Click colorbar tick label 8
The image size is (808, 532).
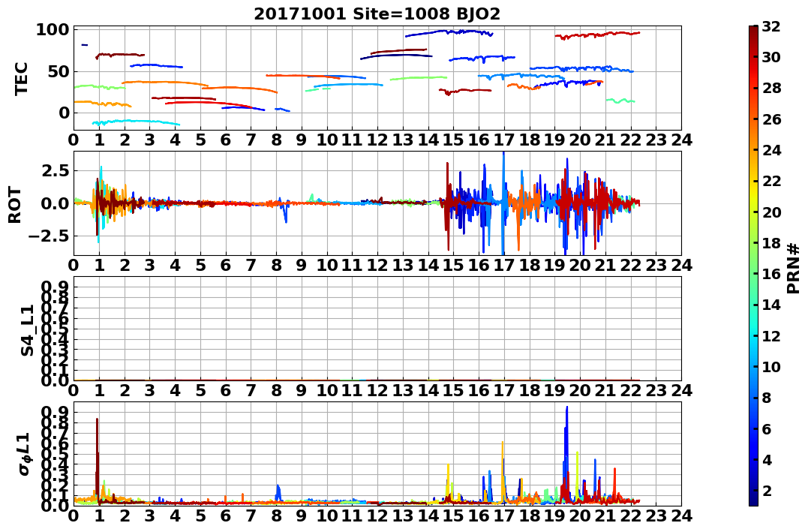(767, 398)
